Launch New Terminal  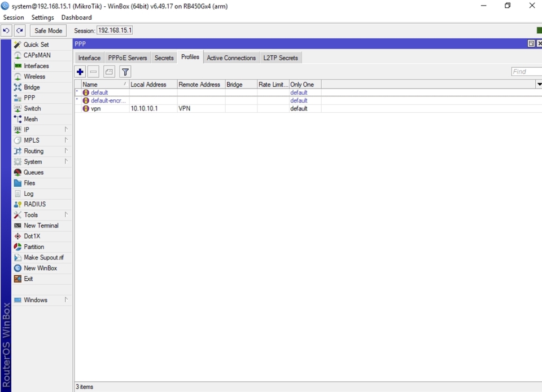click(42, 226)
